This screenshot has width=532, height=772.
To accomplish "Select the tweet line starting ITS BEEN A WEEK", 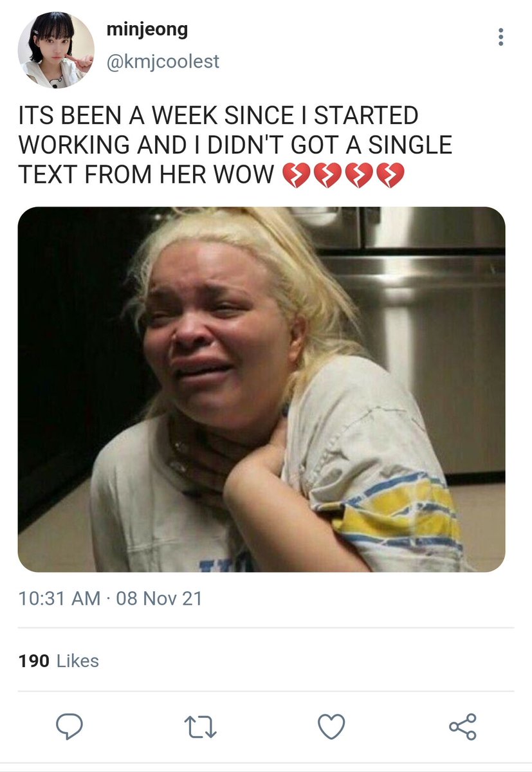I will [x=219, y=116].
